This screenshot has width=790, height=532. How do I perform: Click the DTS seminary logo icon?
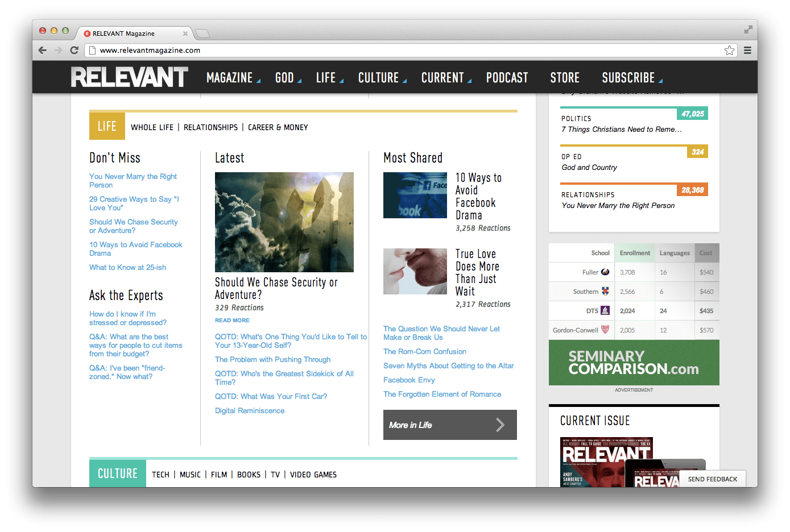[x=605, y=310]
